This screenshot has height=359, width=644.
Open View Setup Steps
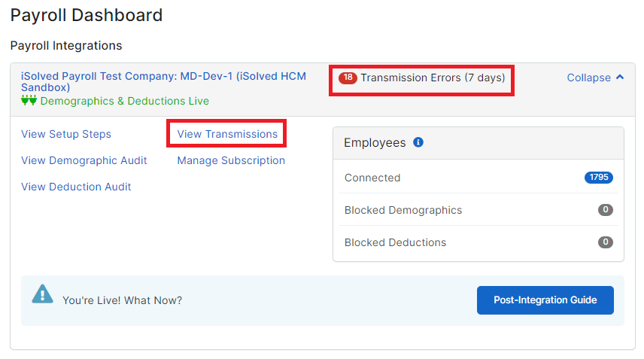tap(66, 134)
